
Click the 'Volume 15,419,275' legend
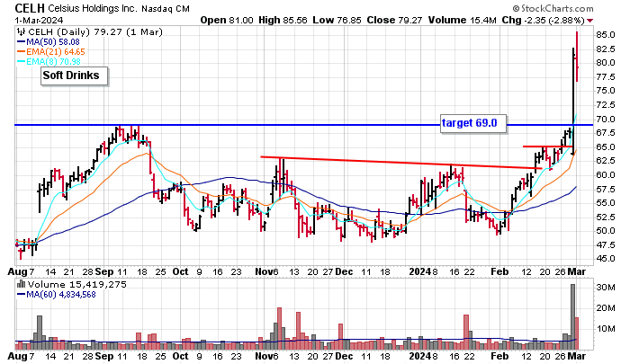[76, 284]
